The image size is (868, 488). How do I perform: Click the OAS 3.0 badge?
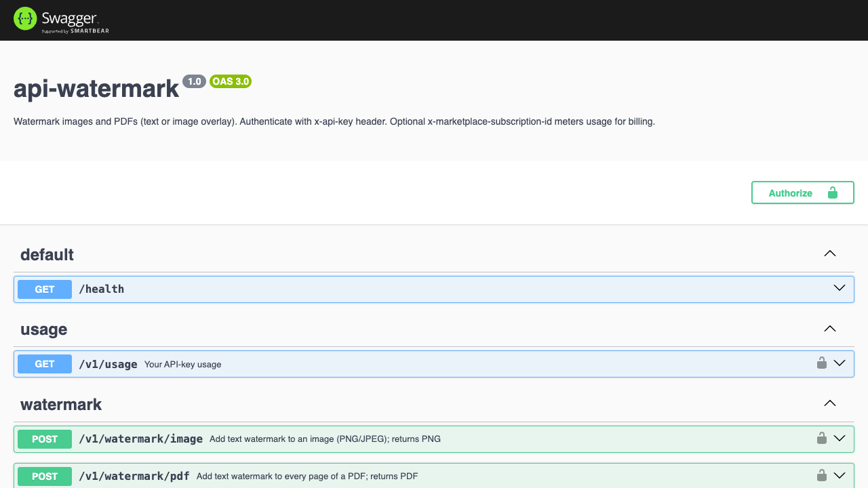231,81
